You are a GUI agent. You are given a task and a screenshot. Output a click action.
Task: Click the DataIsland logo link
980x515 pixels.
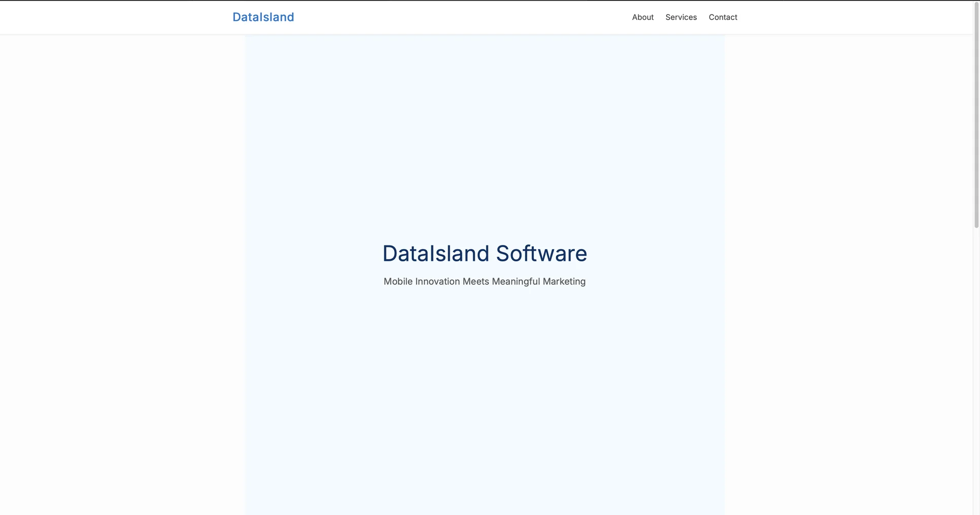pos(263,17)
